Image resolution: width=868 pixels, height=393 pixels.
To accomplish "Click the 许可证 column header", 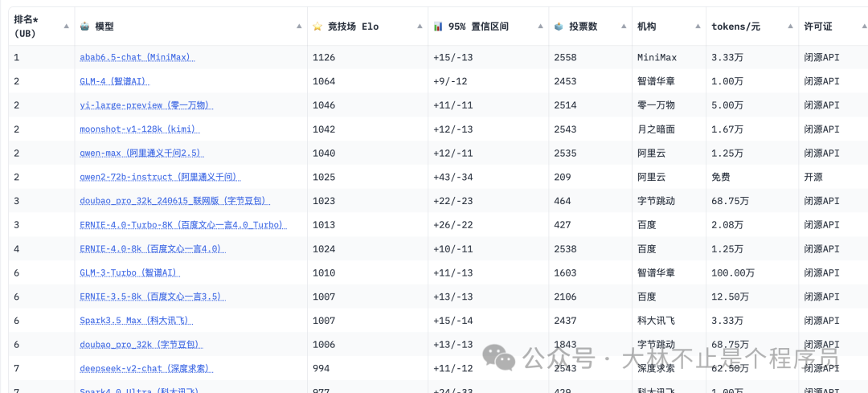I will [x=817, y=26].
